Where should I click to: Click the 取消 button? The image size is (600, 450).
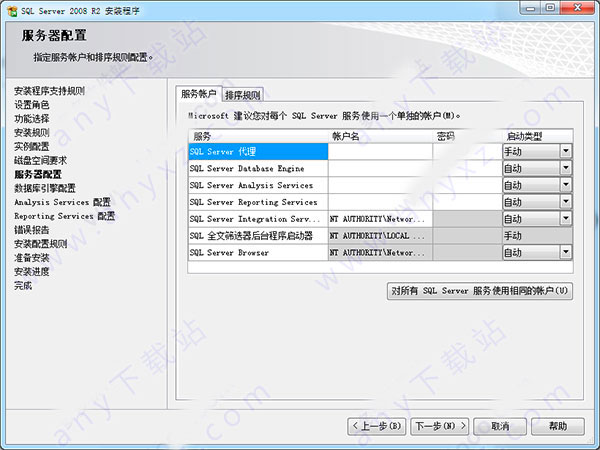pyautogui.click(x=500, y=426)
